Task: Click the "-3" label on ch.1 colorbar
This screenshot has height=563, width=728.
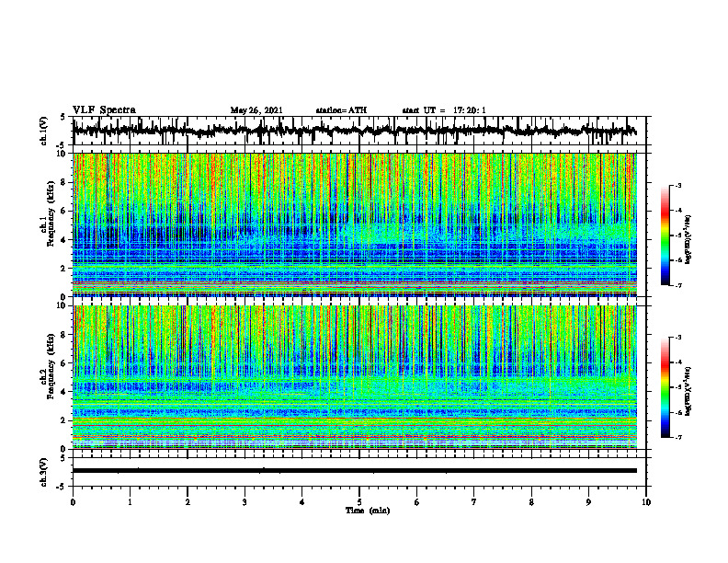Action: coord(678,186)
